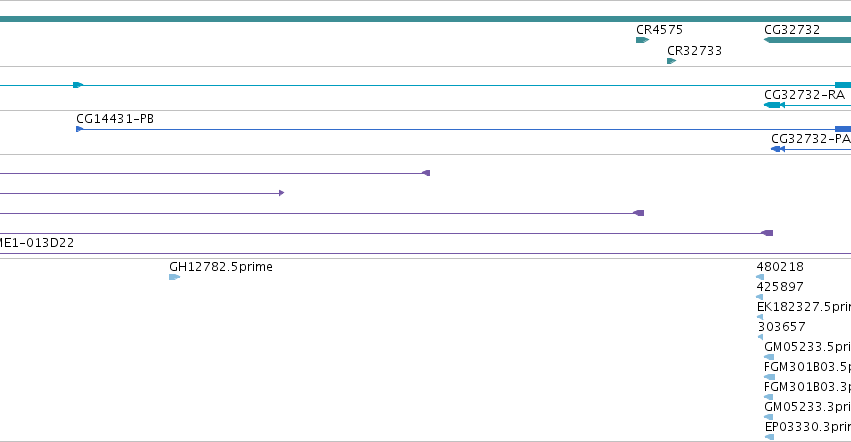The image size is (851, 442).
Task: Select the CR32733 gene arrow glyph
Action: 671,61
